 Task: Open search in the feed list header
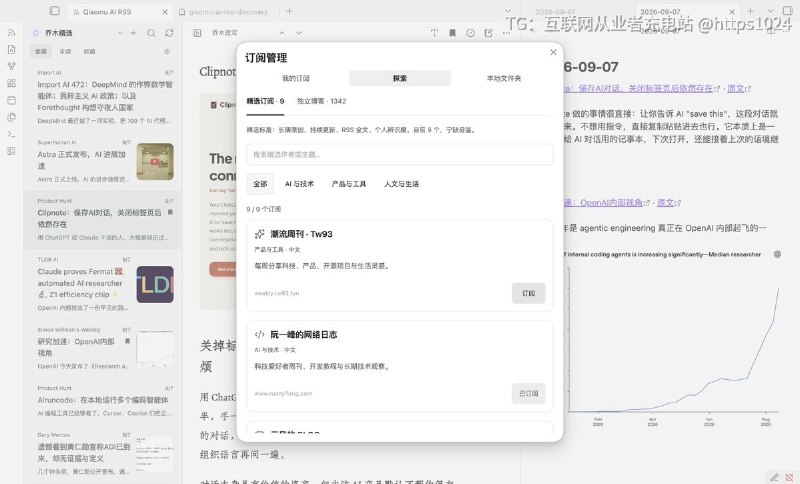(151, 33)
